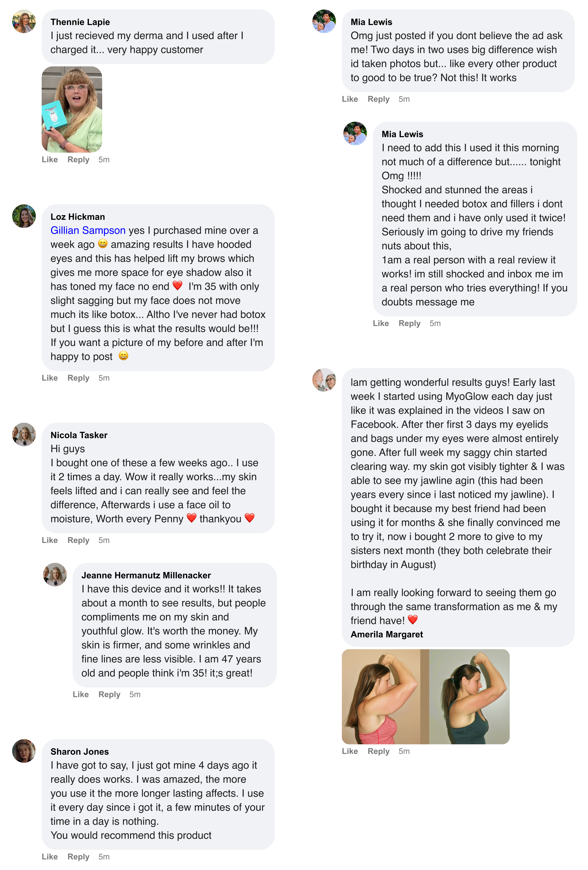Image resolution: width=588 pixels, height=870 pixels.
Task: Open Mia Lewis's avatar on her reply comment
Action: (355, 133)
